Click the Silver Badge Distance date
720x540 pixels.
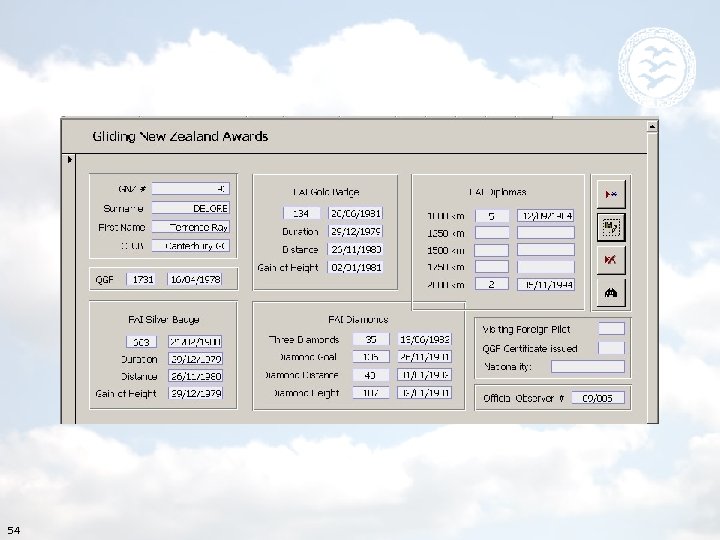pyautogui.click(x=196, y=376)
